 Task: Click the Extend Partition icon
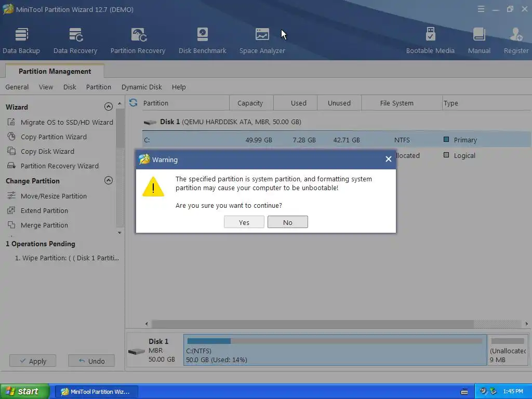(11, 210)
